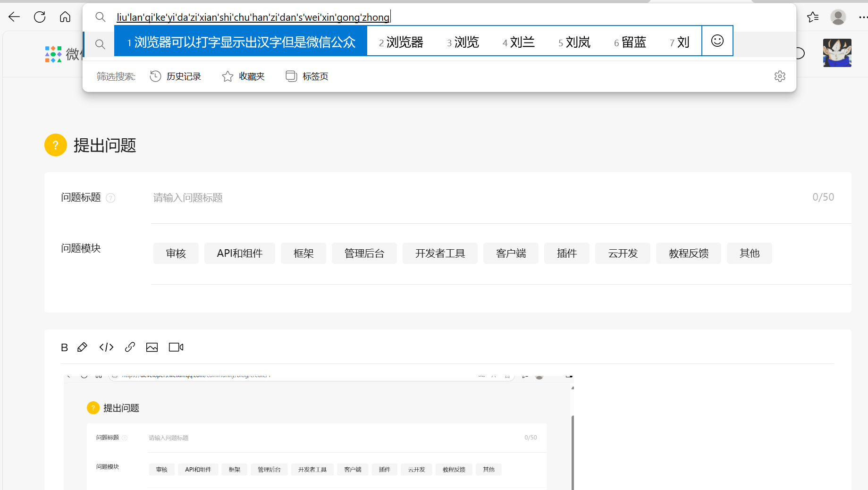
Task: Open the browser profile avatar
Action: pyautogui.click(x=838, y=17)
